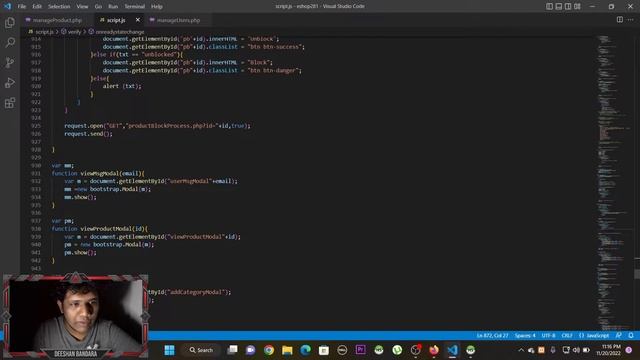The image size is (640, 360).
Task: Open Task View in the taskbar
Action: (232, 350)
